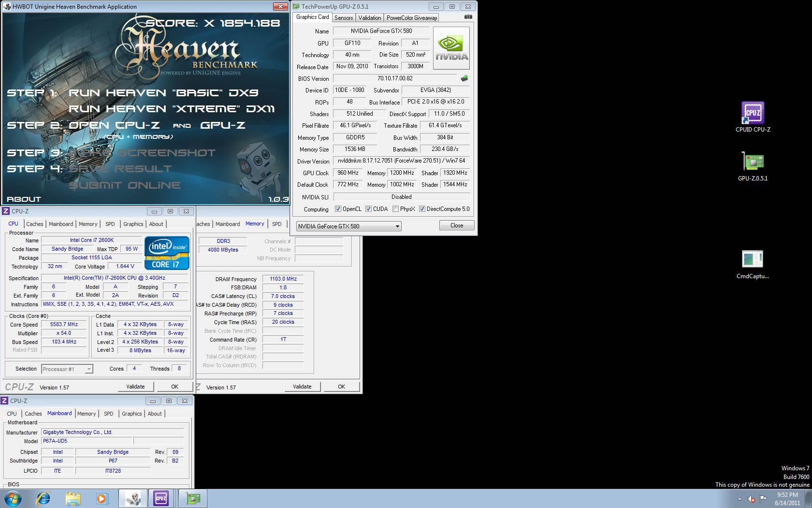Switch to CPU-Z taskbar item
Screen dimensions: 812x508
161,498
